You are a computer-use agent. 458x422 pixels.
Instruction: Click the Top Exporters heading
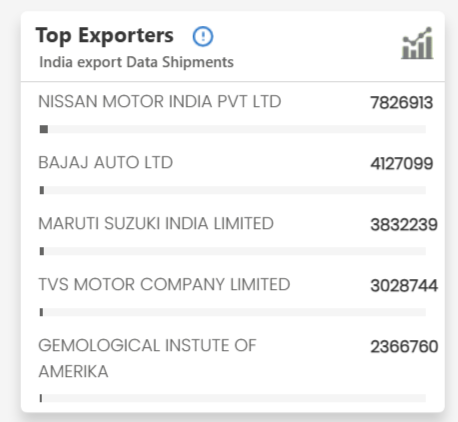(105, 36)
